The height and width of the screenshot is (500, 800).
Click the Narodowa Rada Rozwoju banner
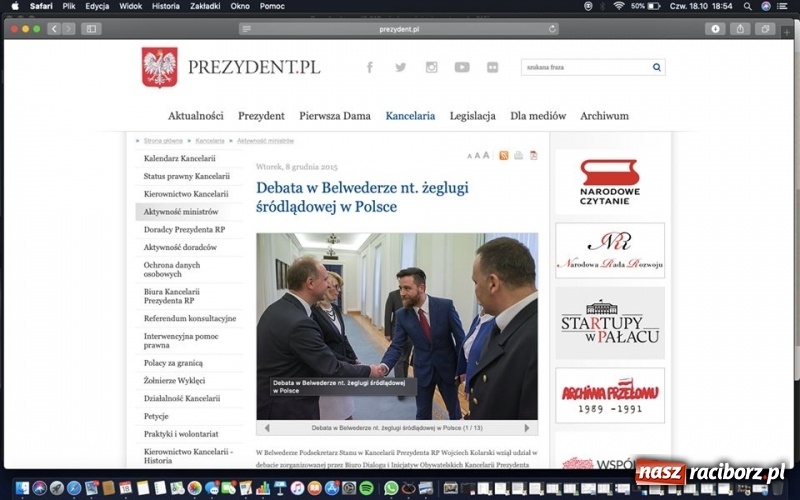tap(610, 251)
